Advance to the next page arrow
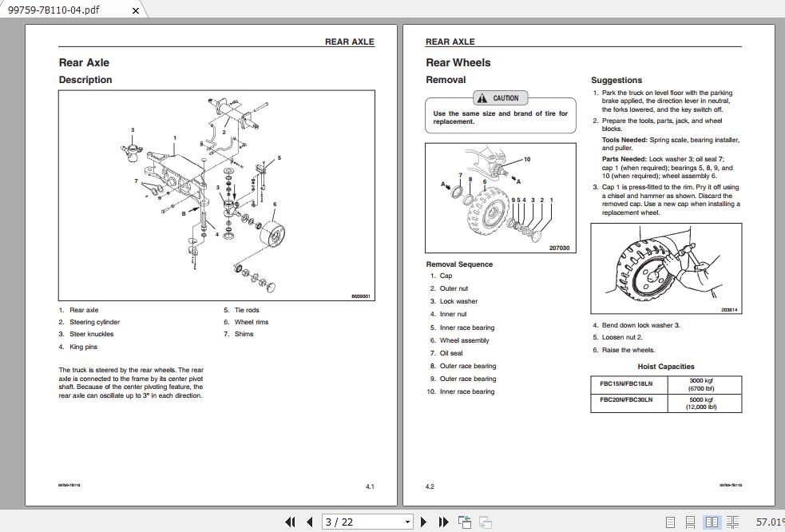 (424, 522)
